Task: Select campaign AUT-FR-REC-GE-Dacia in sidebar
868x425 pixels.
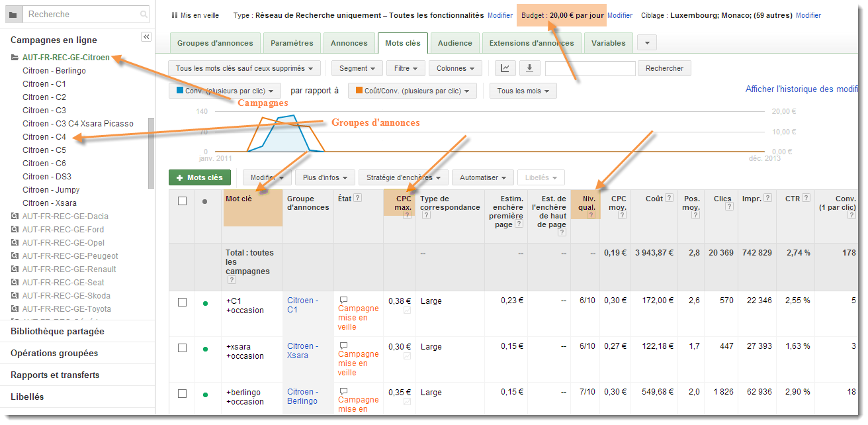Action: tap(65, 216)
